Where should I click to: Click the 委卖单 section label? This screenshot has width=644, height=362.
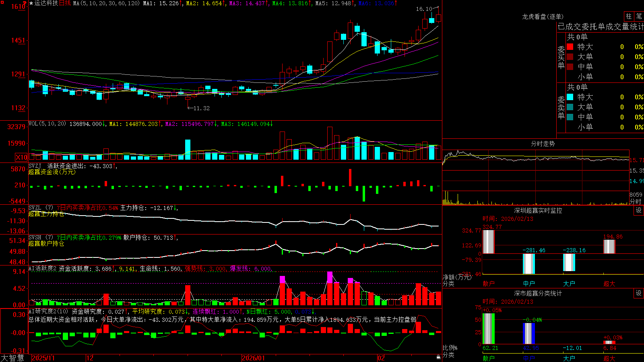561,107
